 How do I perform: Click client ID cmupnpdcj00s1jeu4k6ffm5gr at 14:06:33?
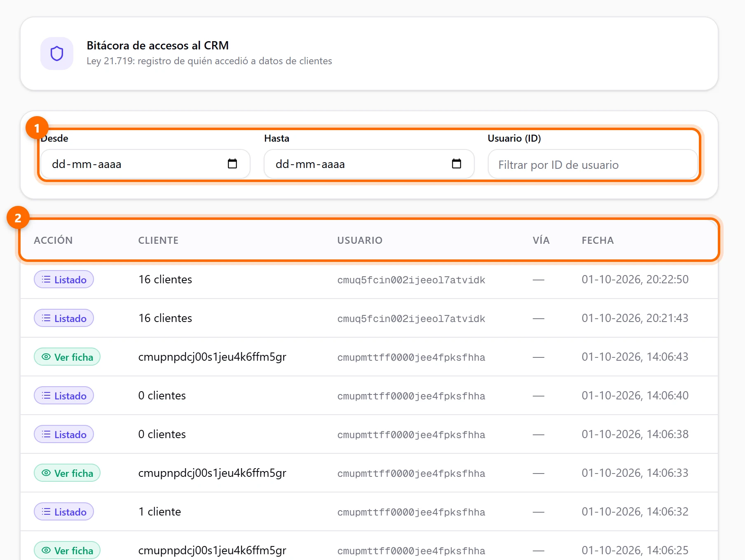pos(212,473)
